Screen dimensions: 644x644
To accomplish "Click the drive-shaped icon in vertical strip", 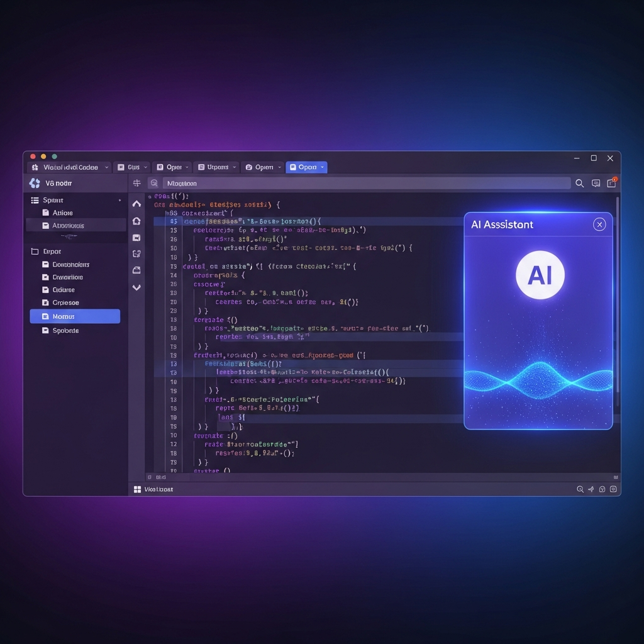I will 136,270.
